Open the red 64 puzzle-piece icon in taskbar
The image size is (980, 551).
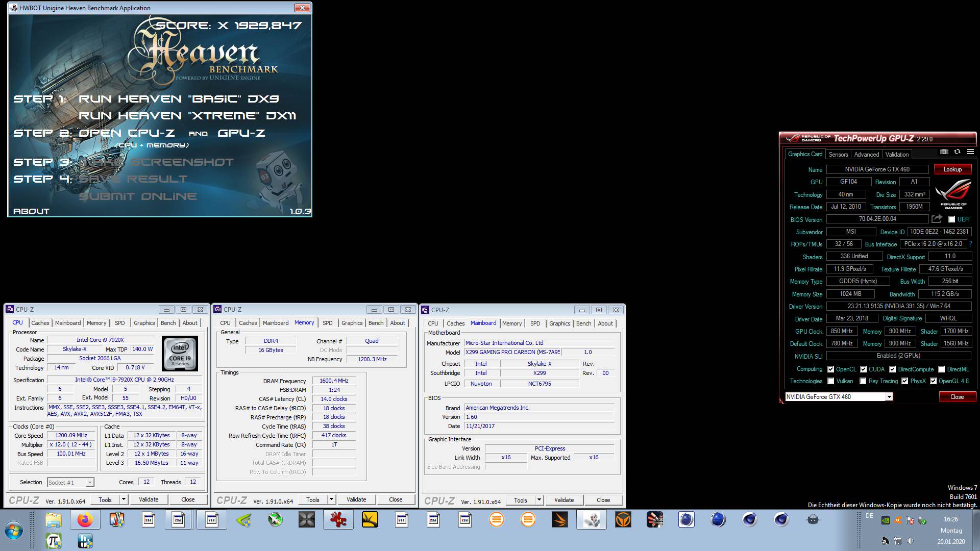pyautogui.click(x=338, y=520)
